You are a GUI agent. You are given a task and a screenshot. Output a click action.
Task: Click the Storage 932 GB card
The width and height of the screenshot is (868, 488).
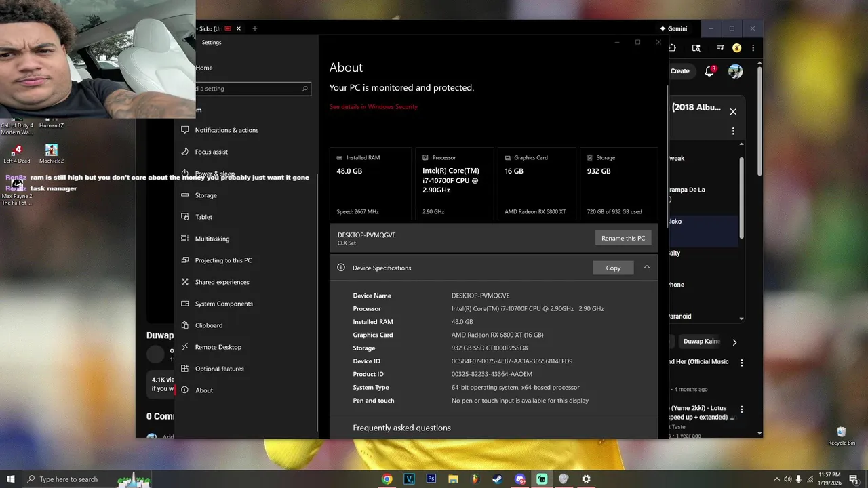tap(619, 184)
